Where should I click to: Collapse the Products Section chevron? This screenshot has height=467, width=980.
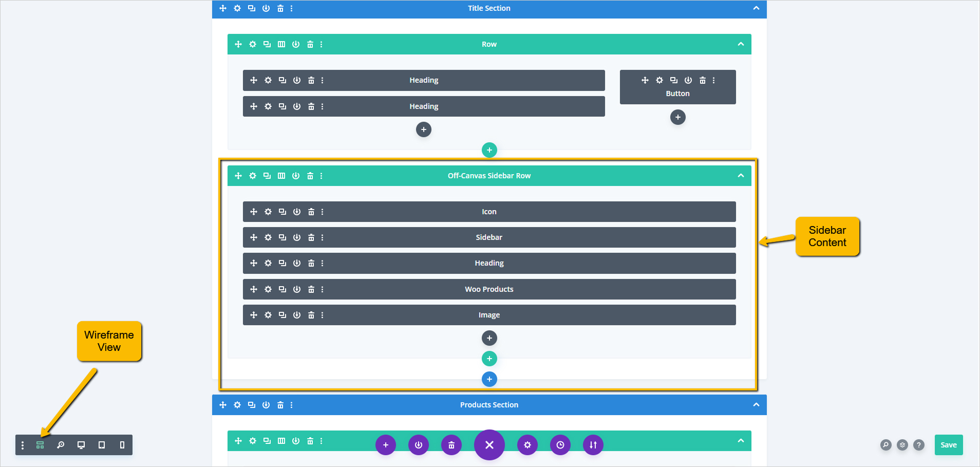pos(756,405)
